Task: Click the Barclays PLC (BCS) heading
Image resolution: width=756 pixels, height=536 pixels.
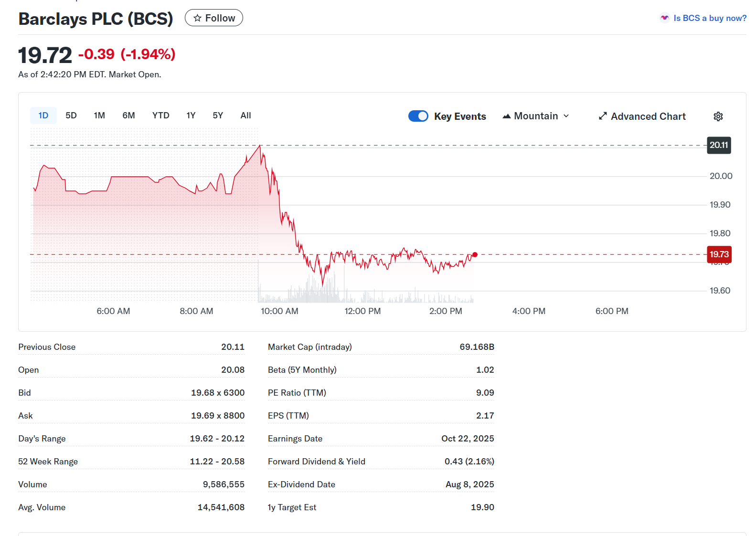Action: (x=96, y=19)
